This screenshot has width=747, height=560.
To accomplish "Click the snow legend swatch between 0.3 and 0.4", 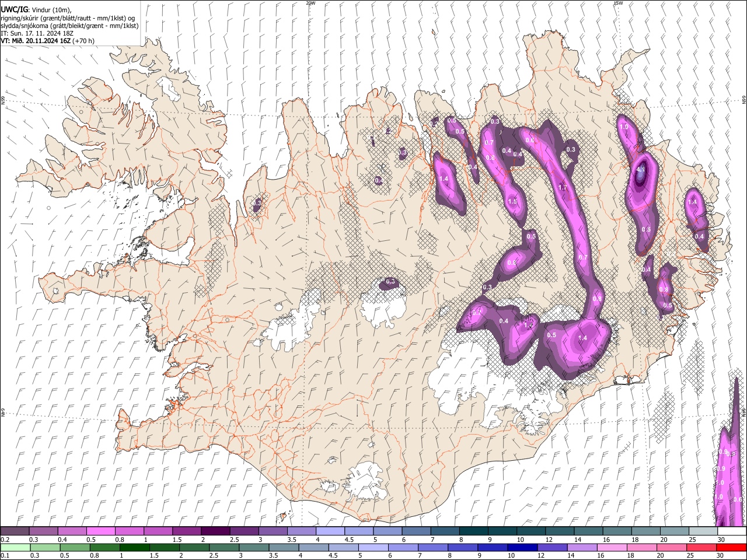I will (44, 531).
